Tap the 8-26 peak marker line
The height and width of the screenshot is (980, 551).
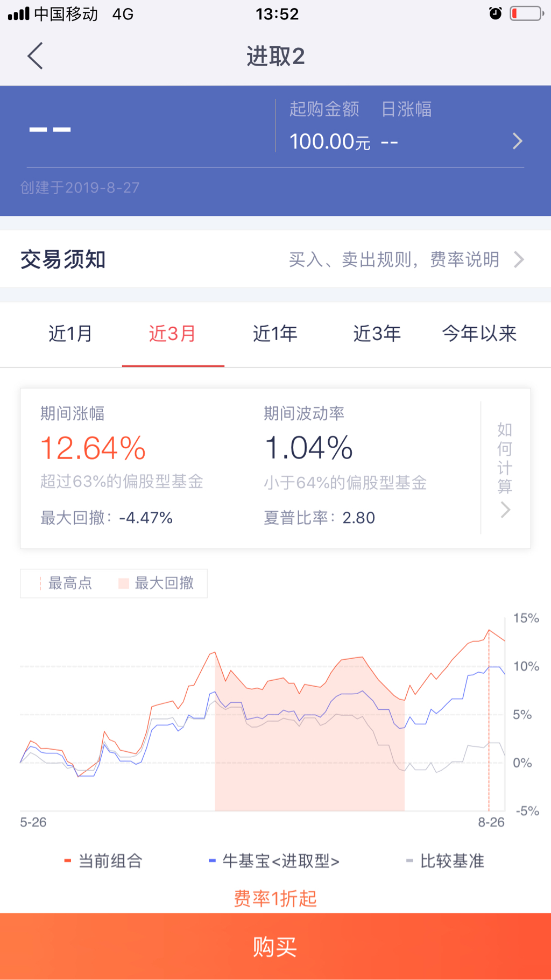click(489, 721)
